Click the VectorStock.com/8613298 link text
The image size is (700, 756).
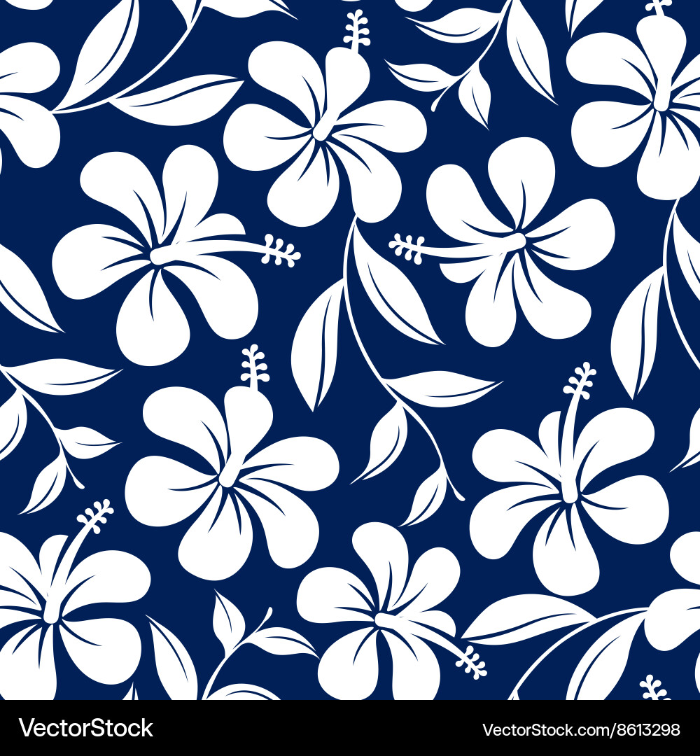point(581,729)
